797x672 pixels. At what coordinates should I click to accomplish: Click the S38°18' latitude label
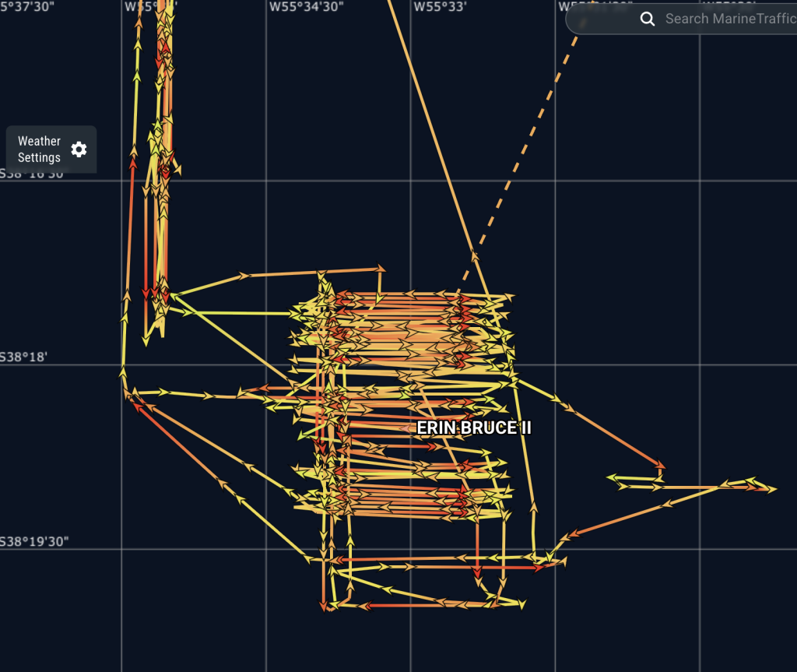[x=24, y=357]
